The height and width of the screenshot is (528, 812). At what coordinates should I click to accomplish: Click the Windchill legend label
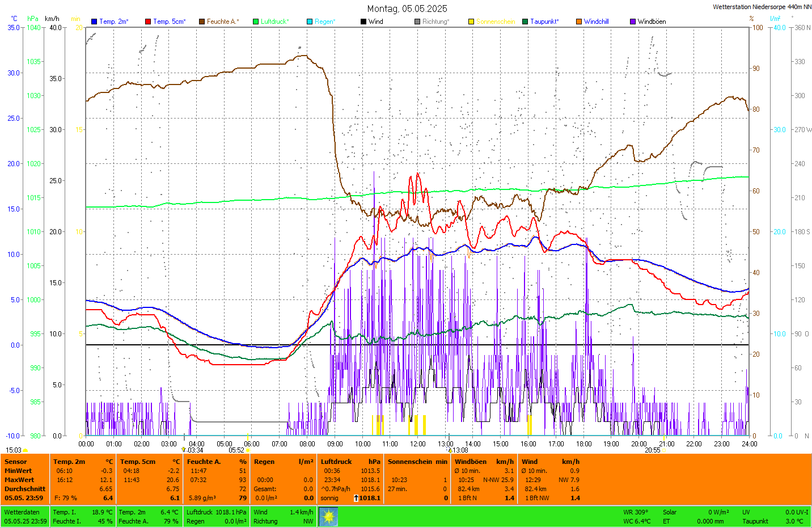pyautogui.click(x=596, y=22)
